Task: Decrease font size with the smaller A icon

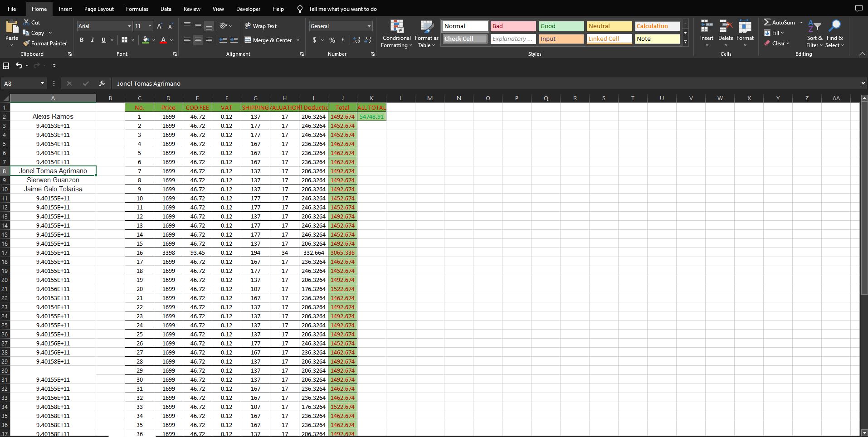Action: [x=171, y=26]
